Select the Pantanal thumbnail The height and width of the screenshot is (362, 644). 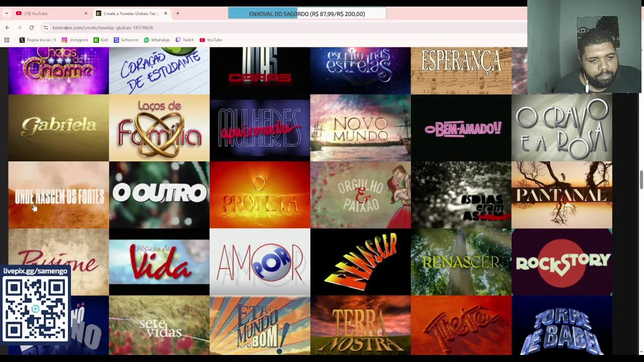point(561,195)
